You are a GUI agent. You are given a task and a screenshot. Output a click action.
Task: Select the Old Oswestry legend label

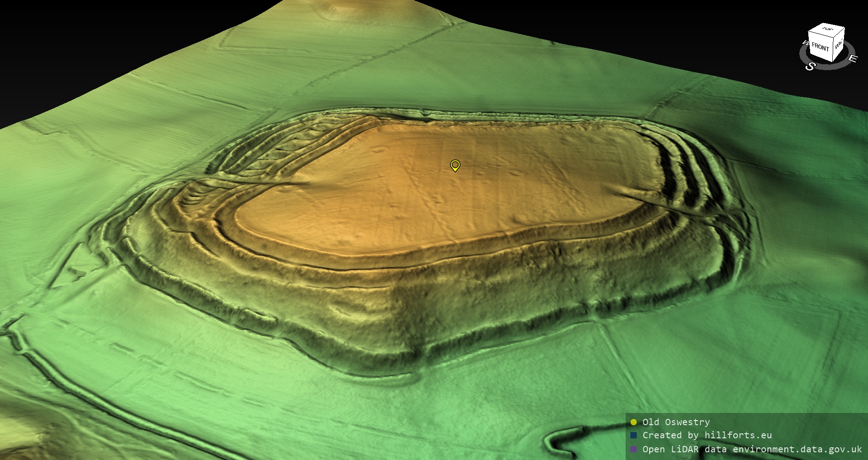[676, 422]
